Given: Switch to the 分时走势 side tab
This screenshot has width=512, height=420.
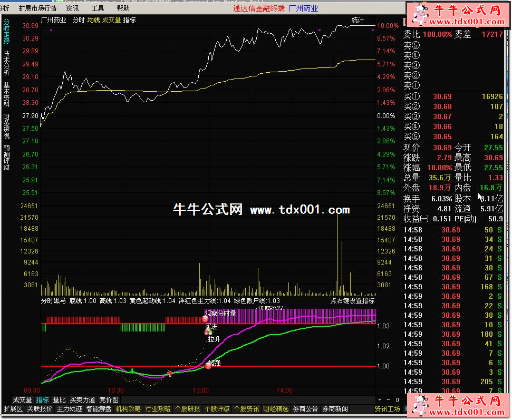Looking at the screenshot, I should tap(6, 32).
